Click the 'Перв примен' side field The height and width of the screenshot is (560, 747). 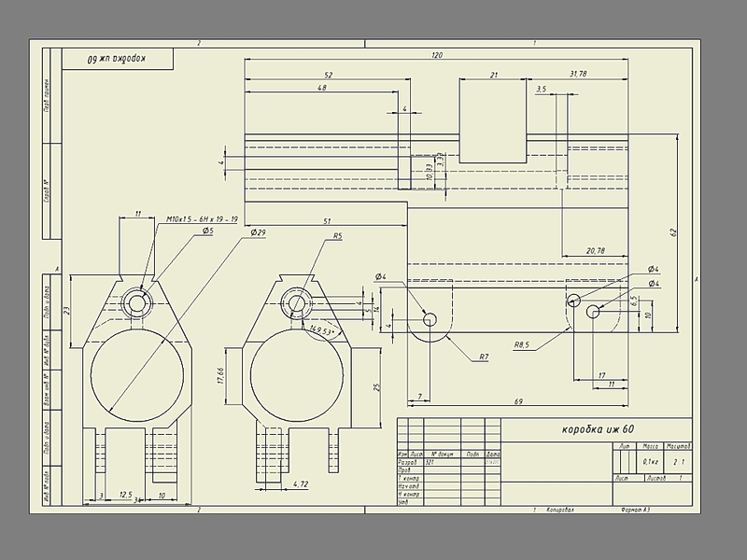click(46, 95)
